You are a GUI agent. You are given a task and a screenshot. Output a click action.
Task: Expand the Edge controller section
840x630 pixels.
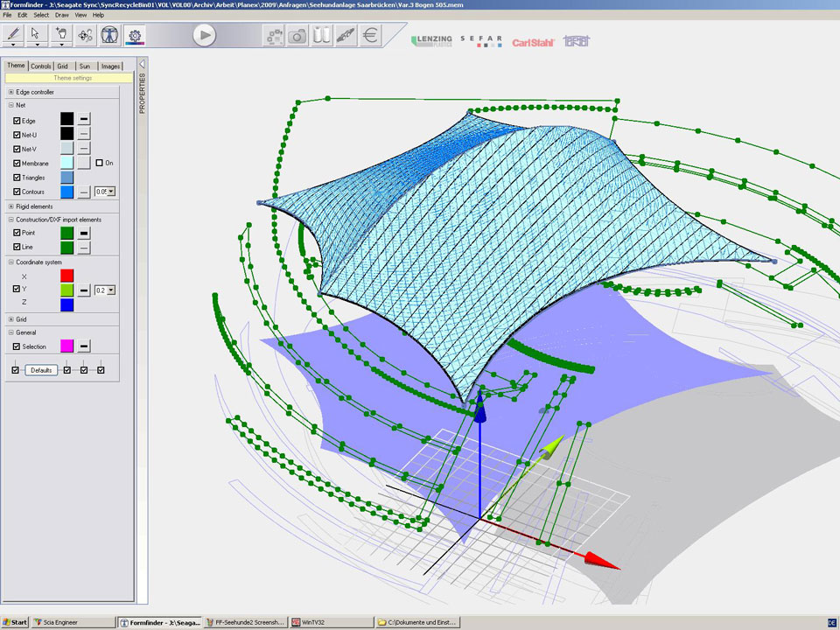point(10,92)
